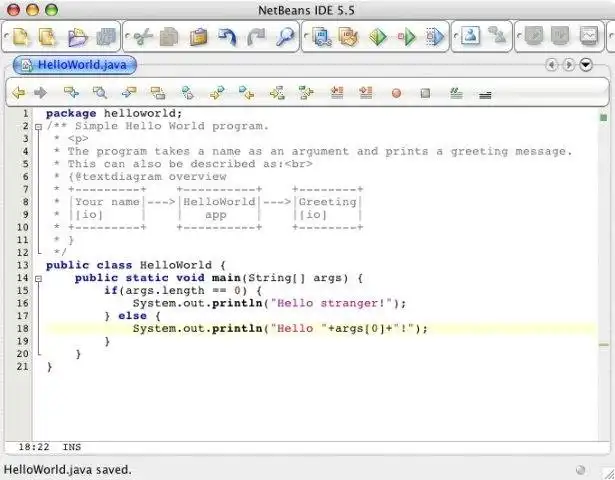
Task: Click the New File toolbar icon
Action: 20,37
